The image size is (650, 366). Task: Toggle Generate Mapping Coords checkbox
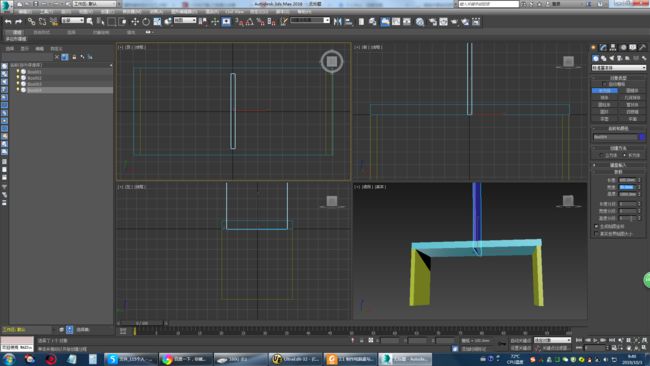pos(597,227)
